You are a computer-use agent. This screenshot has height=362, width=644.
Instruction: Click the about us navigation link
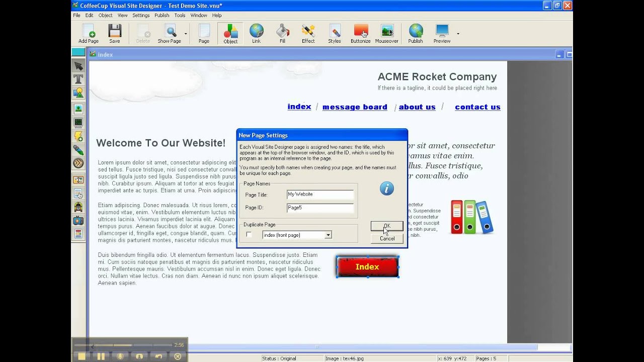[x=417, y=107]
